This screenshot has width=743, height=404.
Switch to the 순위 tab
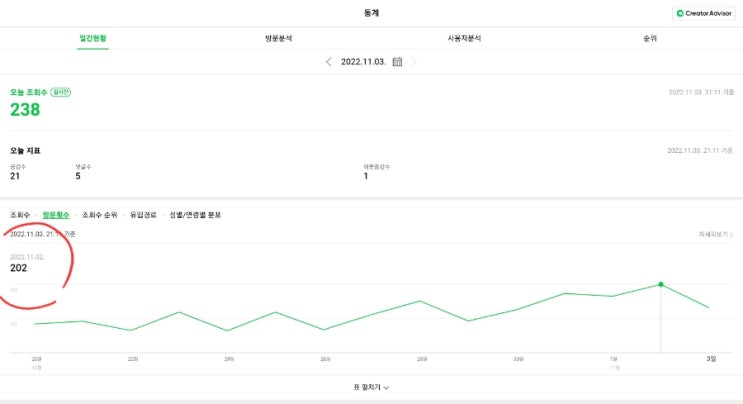pyautogui.click(x=650, y=38)
